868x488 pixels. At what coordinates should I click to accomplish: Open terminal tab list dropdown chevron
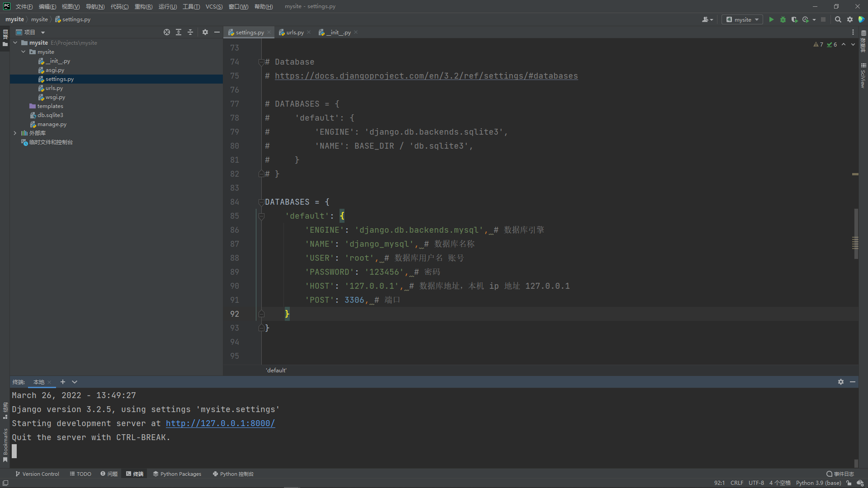click(75, 382)
